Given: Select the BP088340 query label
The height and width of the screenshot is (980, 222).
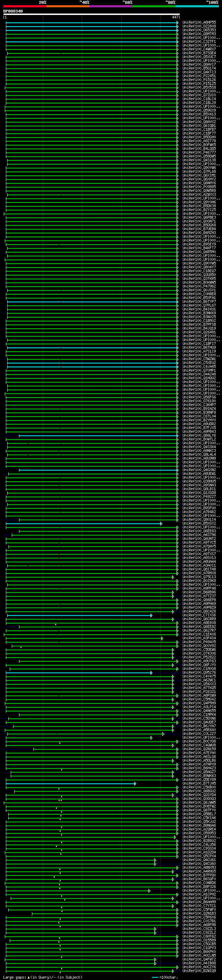Looking at the screenshot, I should point(13,11).
